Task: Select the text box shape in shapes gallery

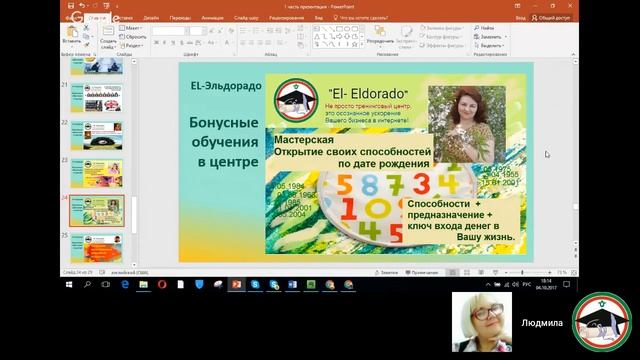Action: click(317, 29)
